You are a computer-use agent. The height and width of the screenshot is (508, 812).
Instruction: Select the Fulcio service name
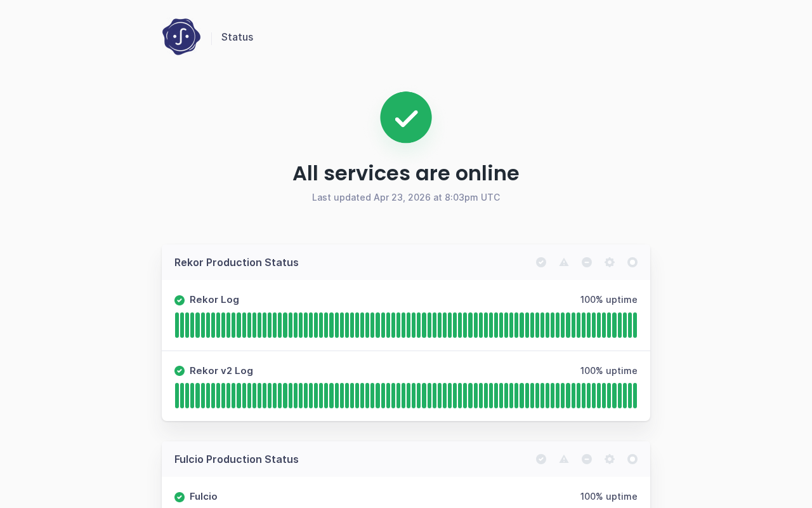coord(204,497)
